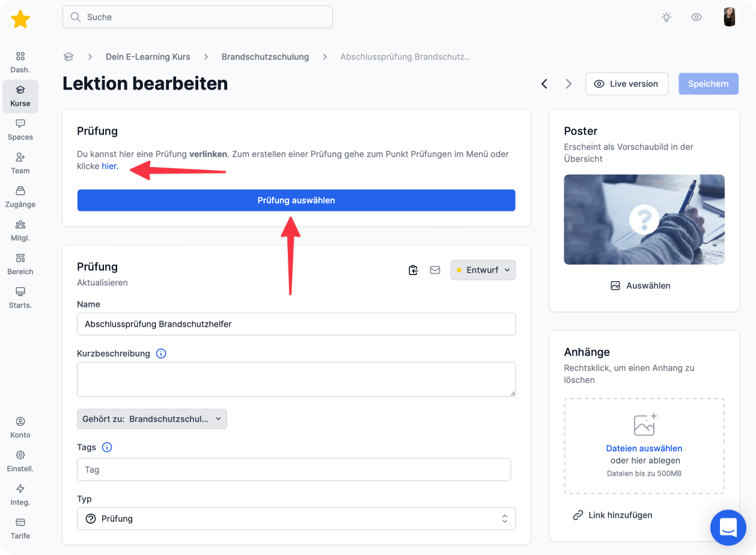
Task: Expand the Entwurf status dropdown
Action: point(483,270)
